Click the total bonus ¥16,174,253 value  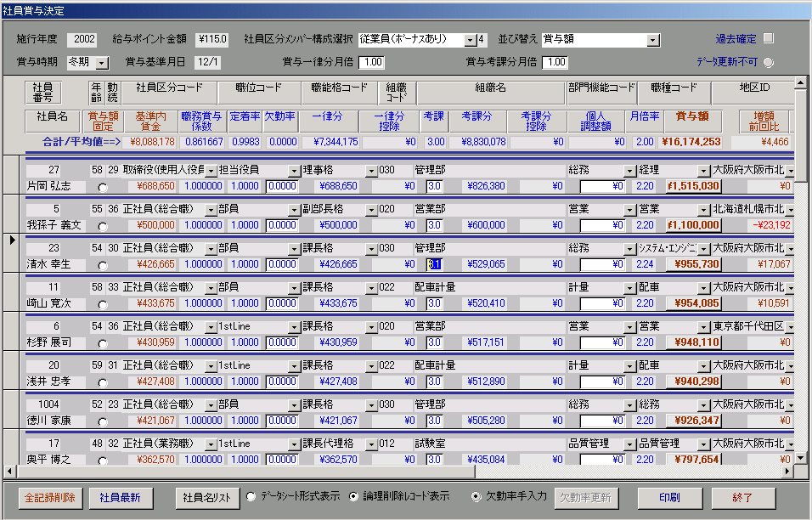click(691, 142)
